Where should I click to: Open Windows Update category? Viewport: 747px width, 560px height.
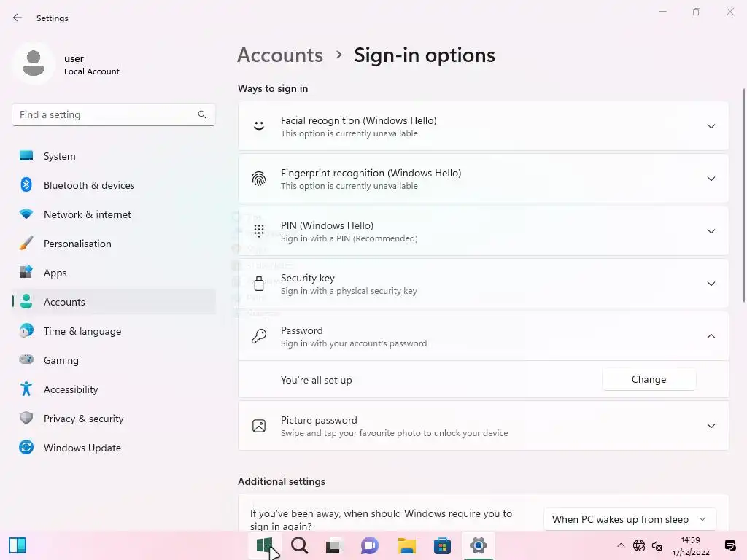(114, 448)
